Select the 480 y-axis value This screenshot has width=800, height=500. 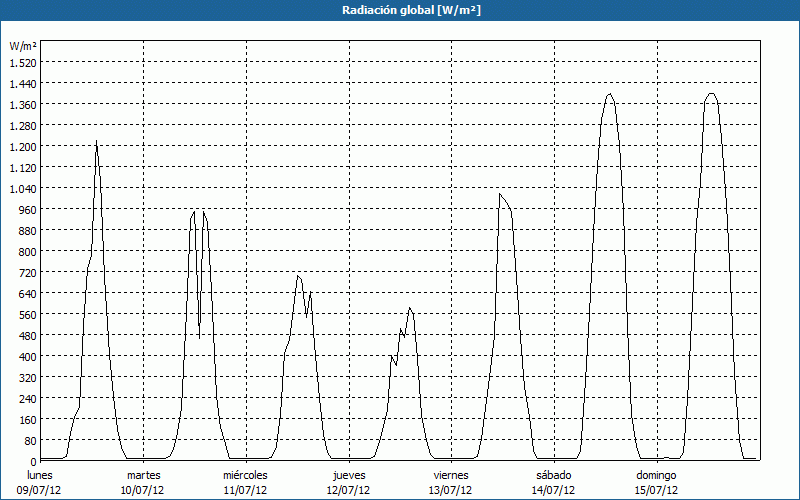click(x=27, y=335)
